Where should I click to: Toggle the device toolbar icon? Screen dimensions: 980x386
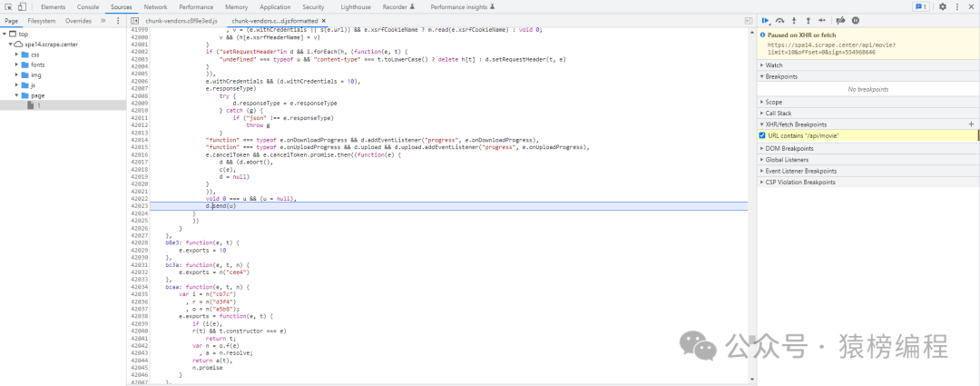22,7
